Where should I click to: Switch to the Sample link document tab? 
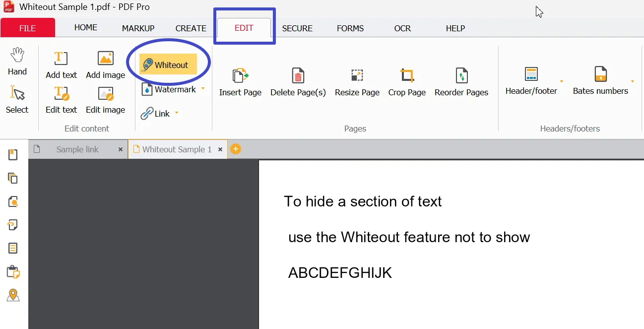coord(77,149)
